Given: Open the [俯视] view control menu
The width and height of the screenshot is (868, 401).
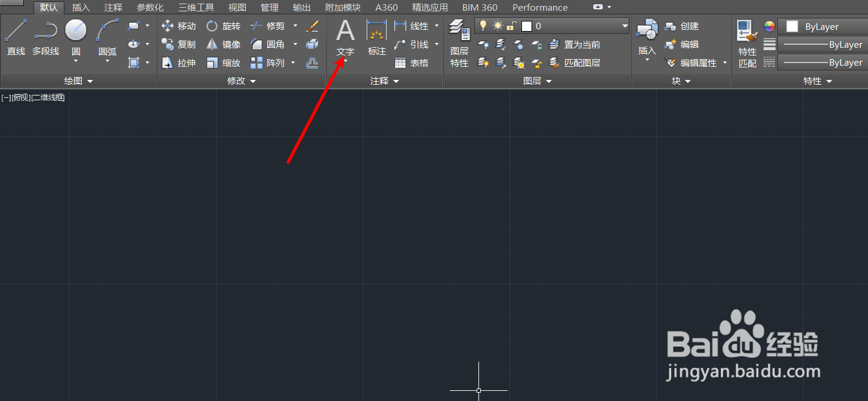Looking at the screenshot, I should pyautogui.click(x=20, y=97).
